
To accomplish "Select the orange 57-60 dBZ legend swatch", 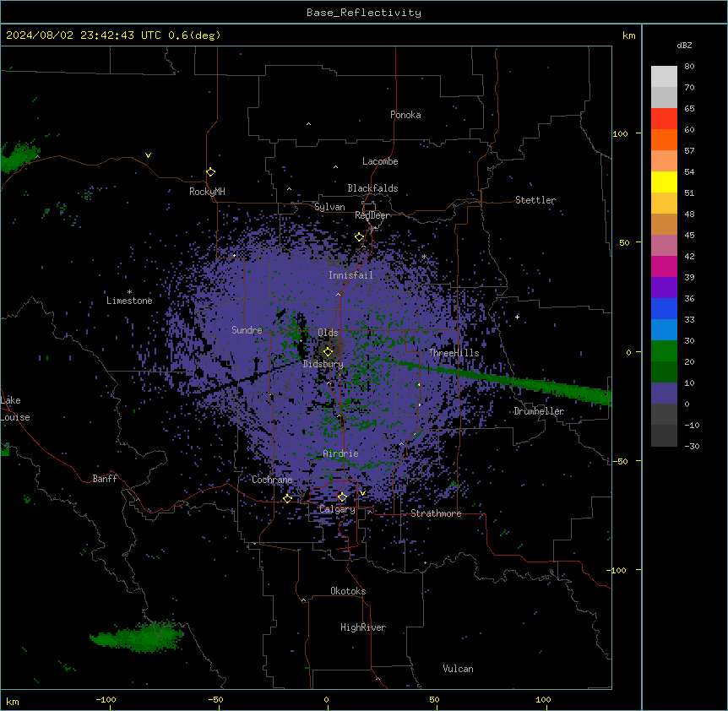I will [664, 139].
